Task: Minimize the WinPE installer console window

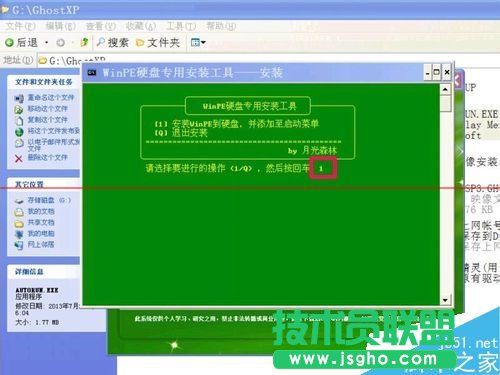Action: 428,72
